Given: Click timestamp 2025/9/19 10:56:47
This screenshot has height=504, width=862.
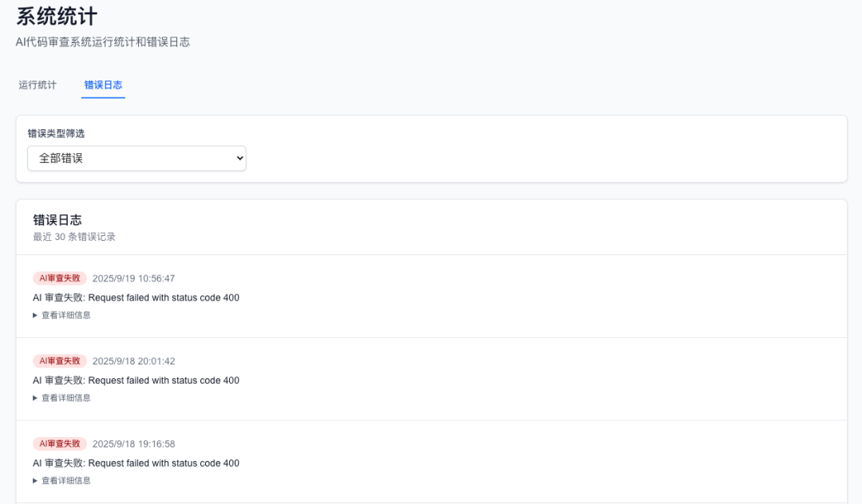Looking at the screenshot, I should 133,278.
